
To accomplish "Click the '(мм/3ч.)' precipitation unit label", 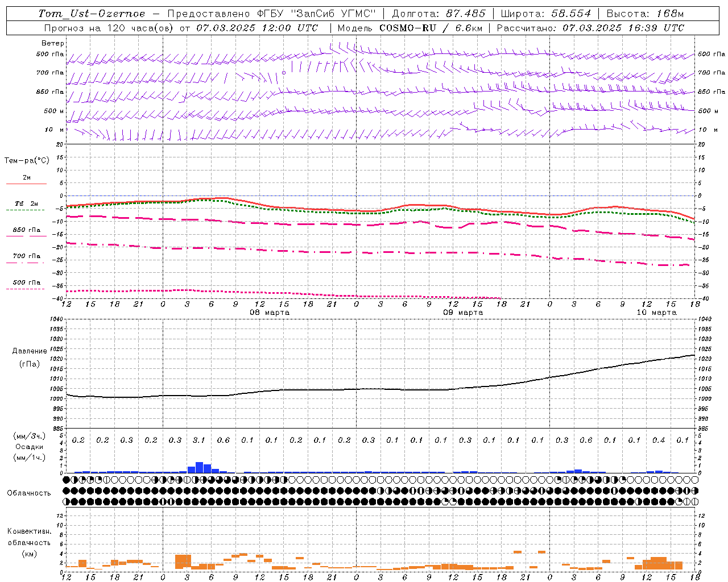I will click(x=30, y=436).
